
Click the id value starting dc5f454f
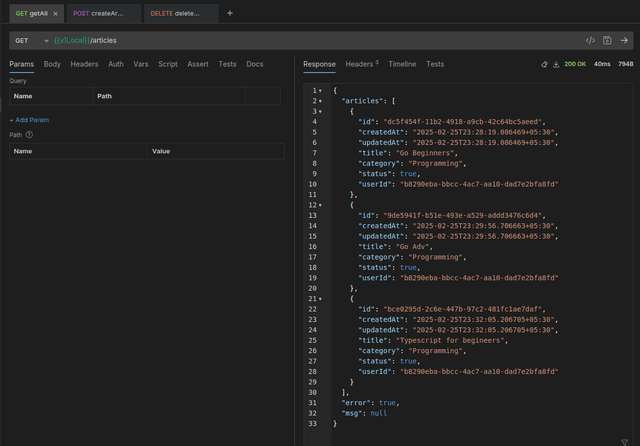(463, 122)
